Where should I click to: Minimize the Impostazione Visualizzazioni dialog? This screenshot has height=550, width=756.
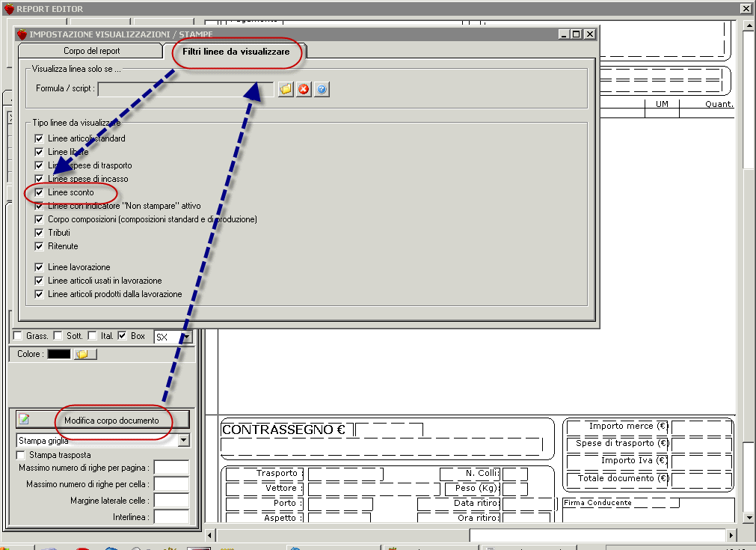pyautogui.click(x=564, y=34)
